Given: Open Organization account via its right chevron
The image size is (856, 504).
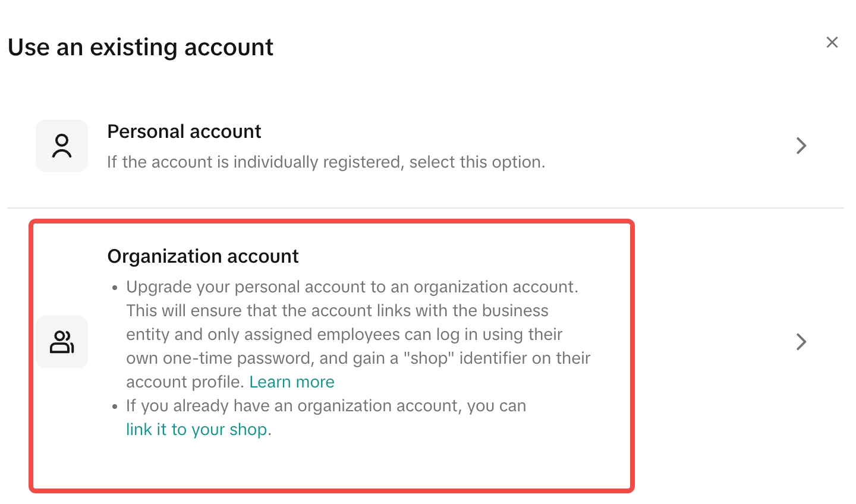Looking at the screenshot, I should click(801, 342).
